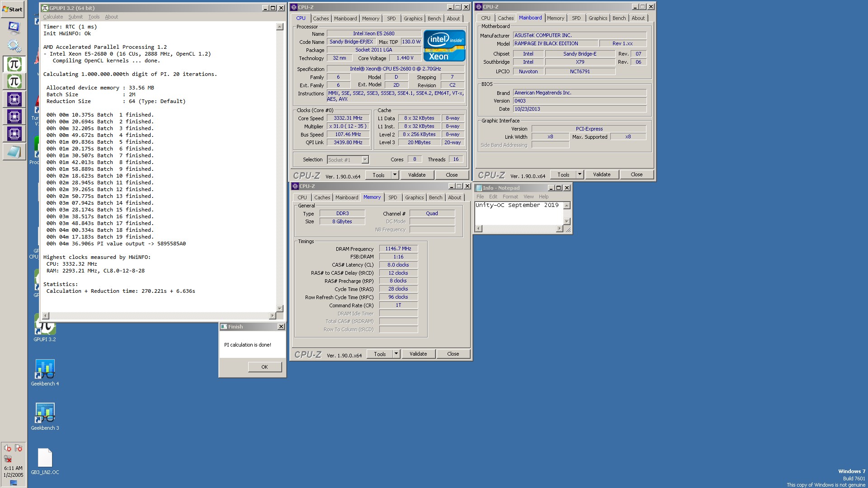
Task: Open GPUPI Submit menu
Action: click(75, 17)
